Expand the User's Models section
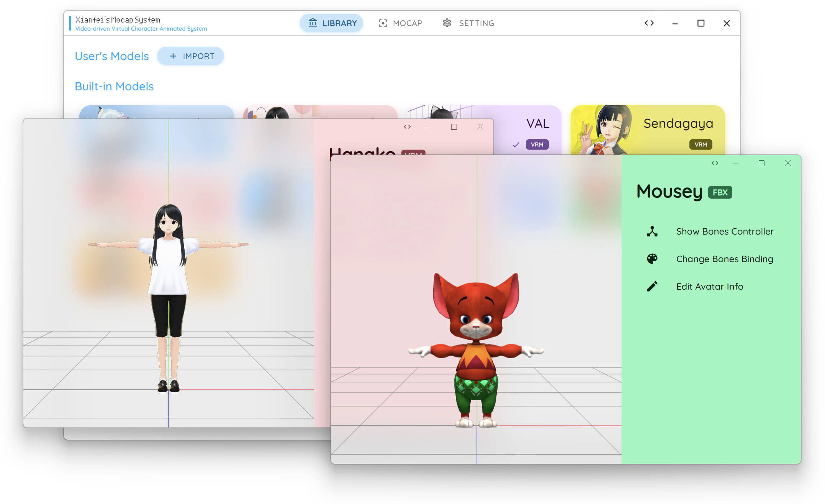825x504 pixels. 112,55
